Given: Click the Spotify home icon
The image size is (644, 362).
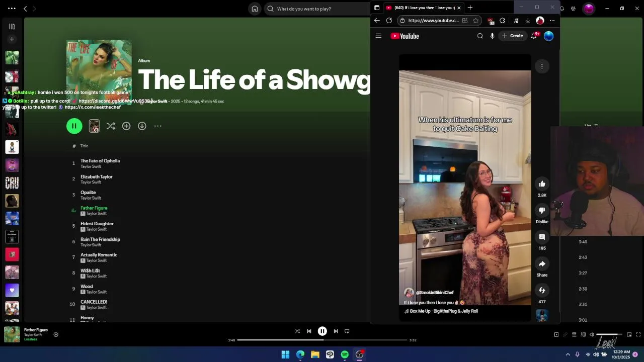Looking at the screenshot, I should (255, 9).
